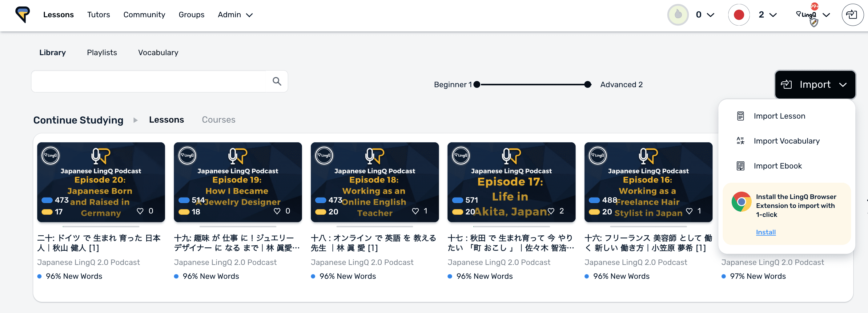
Task: Click the LingQ logo home icon
Action: pos(22,15)
